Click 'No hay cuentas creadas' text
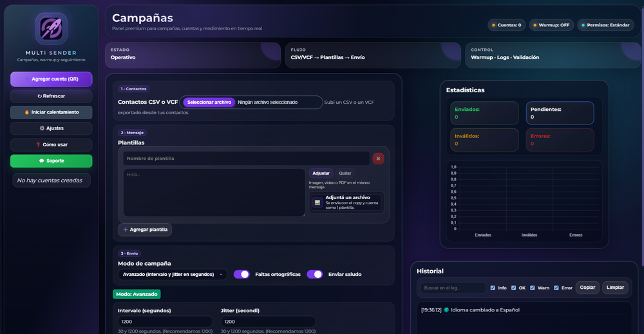 [50, 180]
